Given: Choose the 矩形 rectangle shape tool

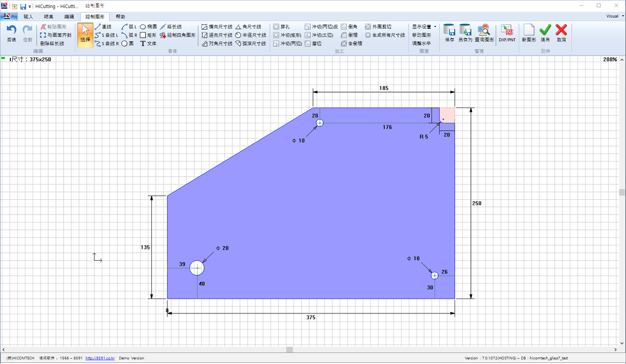Looking at the screenshot, I should pos(148,35).
